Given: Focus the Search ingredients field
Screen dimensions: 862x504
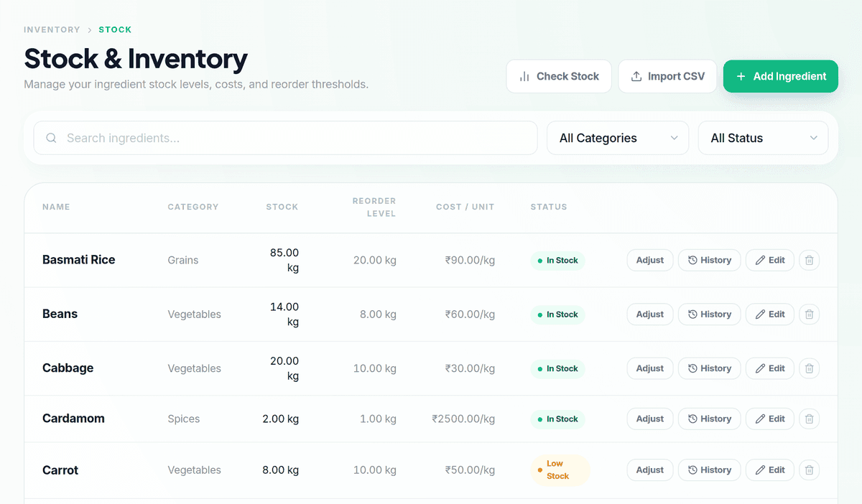Looking at the screenshot, I should (285, 138).
